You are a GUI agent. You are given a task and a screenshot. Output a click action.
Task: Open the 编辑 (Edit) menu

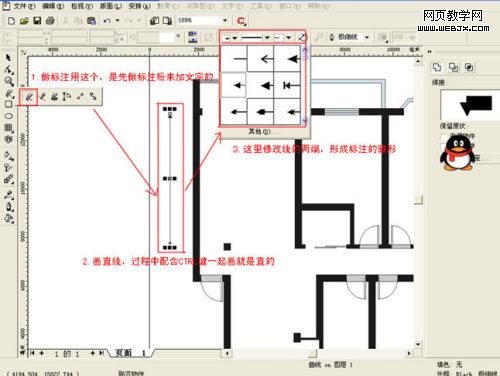pos(53,6)
